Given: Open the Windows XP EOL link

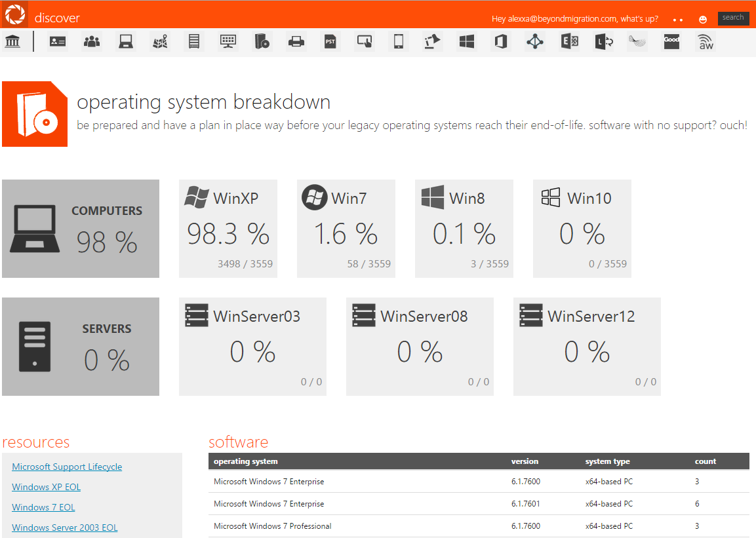Looking at the screenshot, I should (47, 487).
